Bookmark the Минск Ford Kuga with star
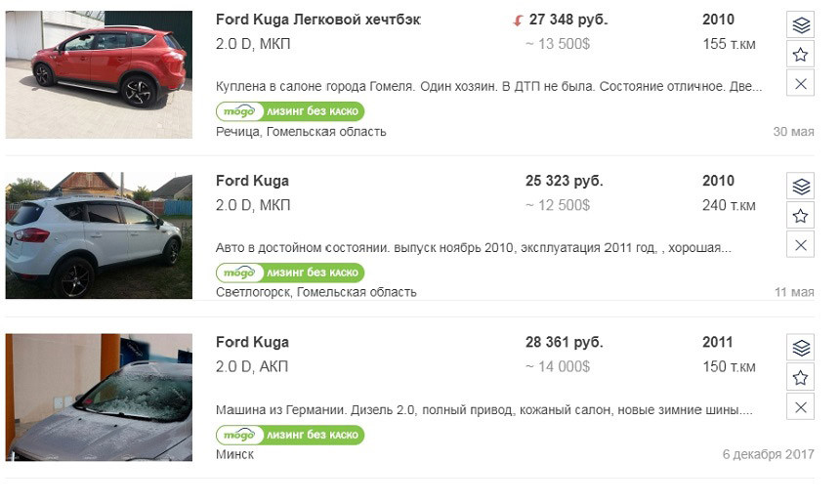The width and height of the screenshot is (840, 504). point(801,377)
